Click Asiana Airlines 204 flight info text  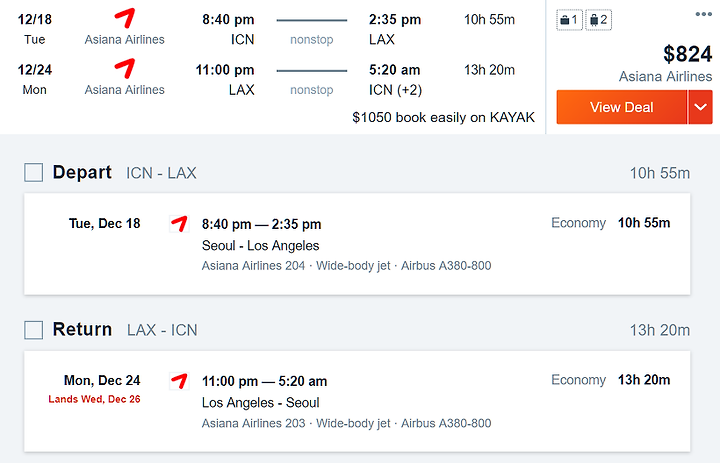(253, 266)
